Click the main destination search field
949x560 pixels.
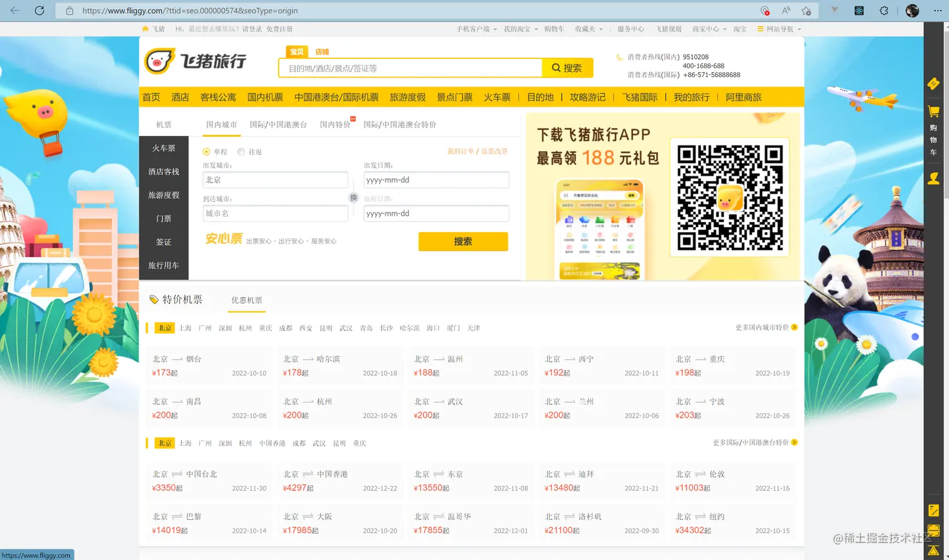410,68
